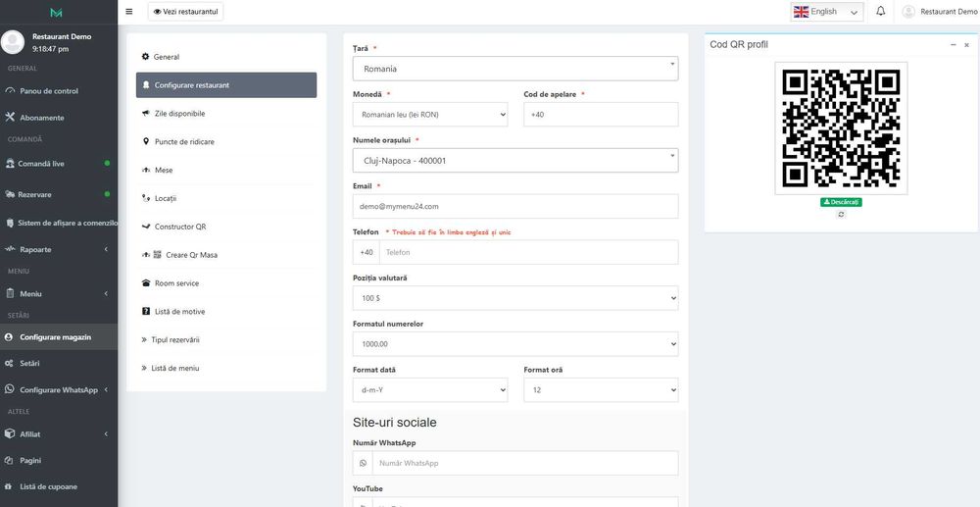
Task: Click the Email input field
Action: click(514, 206)
